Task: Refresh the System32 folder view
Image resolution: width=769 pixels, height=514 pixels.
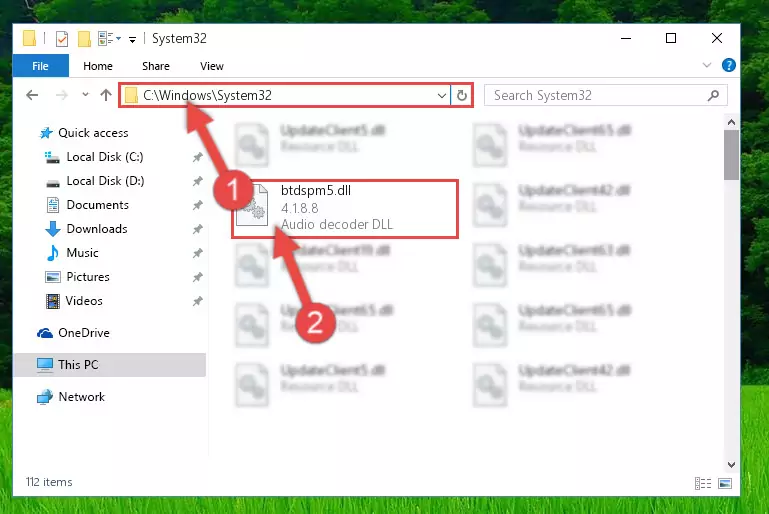Action: pos(461,95)
